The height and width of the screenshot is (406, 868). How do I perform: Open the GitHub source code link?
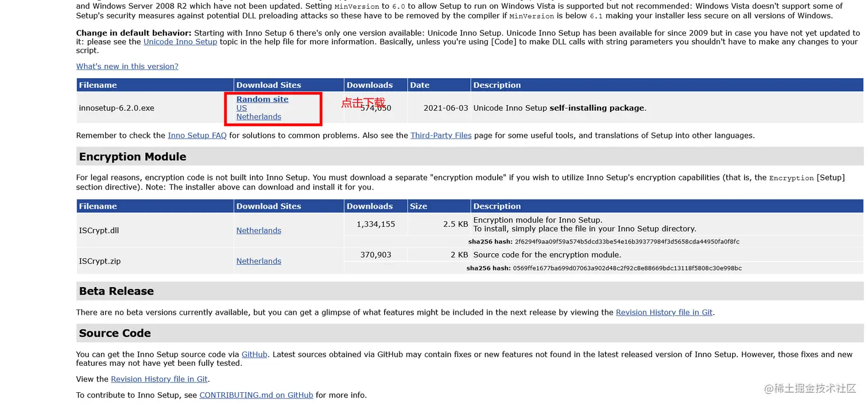pos(254,354)
